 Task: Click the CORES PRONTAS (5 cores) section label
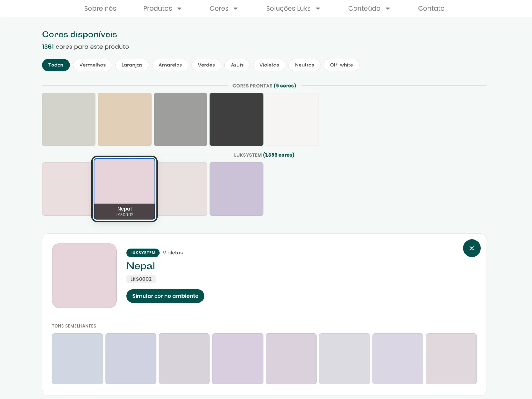tap(264, 86)
